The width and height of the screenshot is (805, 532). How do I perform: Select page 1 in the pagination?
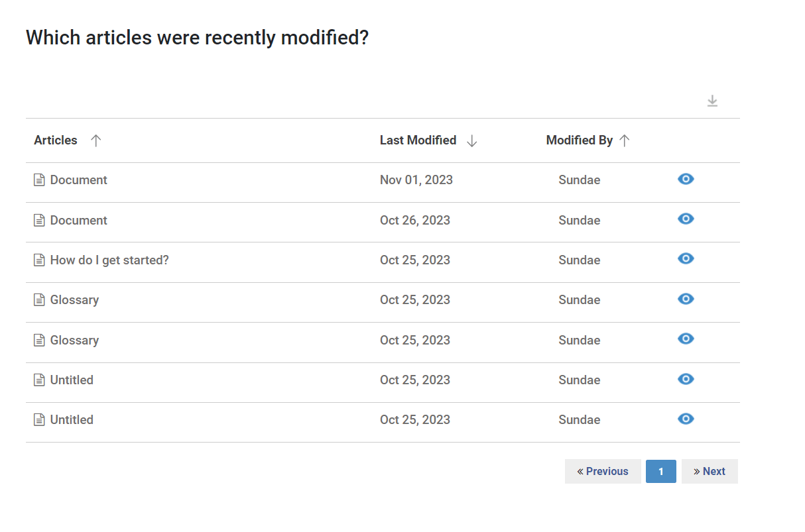(x=661, y=471)
